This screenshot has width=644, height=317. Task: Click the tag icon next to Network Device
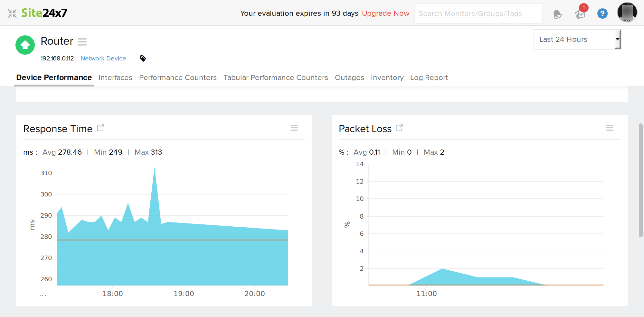143,58
